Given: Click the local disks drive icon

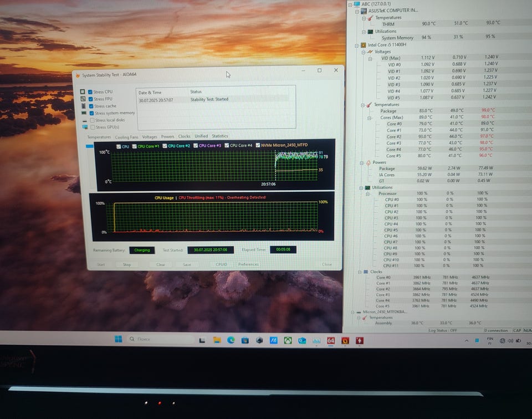Looking at the screenshot, I should pos(84,120).
